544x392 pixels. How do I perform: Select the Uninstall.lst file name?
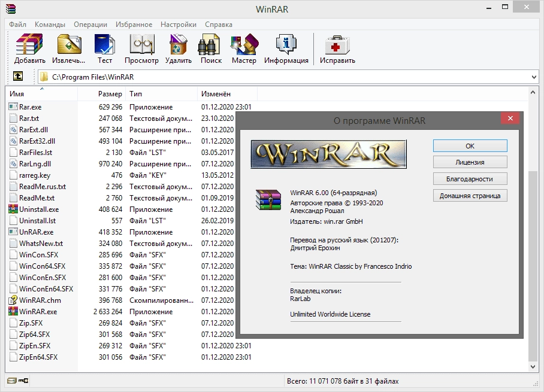tap(38, 221)
